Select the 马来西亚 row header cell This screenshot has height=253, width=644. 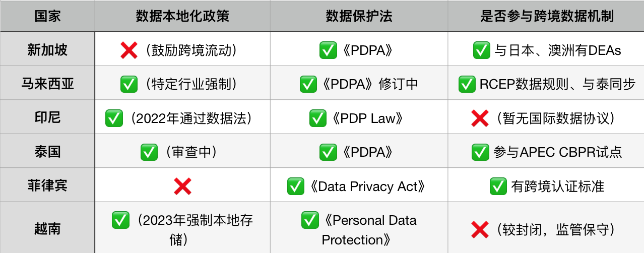click(x=47, y=84)
